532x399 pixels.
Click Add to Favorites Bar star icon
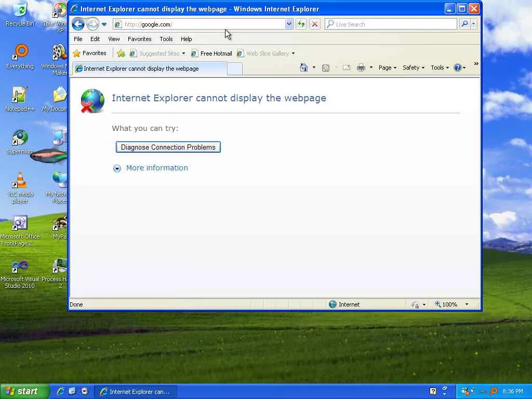(121, 54)
